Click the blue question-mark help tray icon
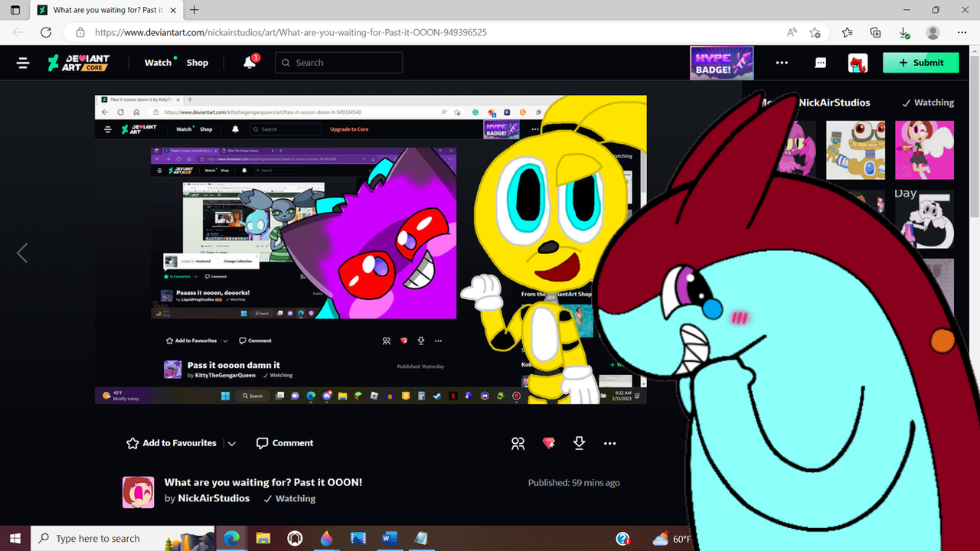 pos(623,539)
